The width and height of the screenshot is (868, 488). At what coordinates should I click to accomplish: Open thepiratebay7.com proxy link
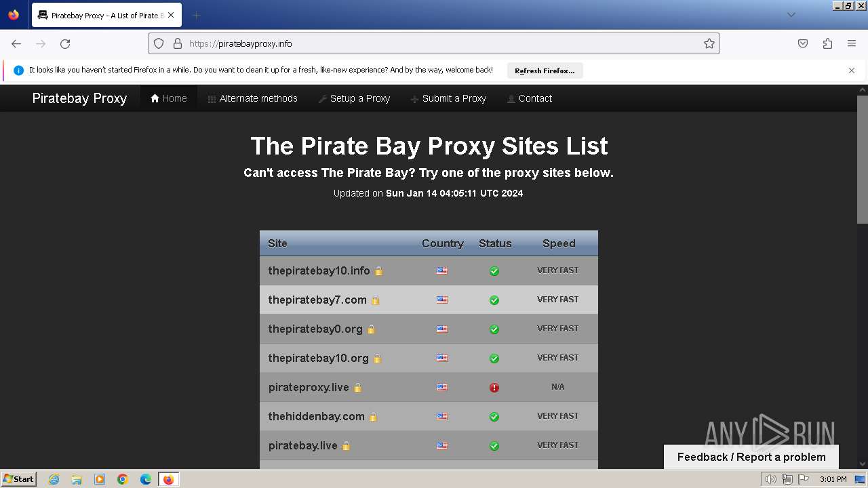coord(317,300)
